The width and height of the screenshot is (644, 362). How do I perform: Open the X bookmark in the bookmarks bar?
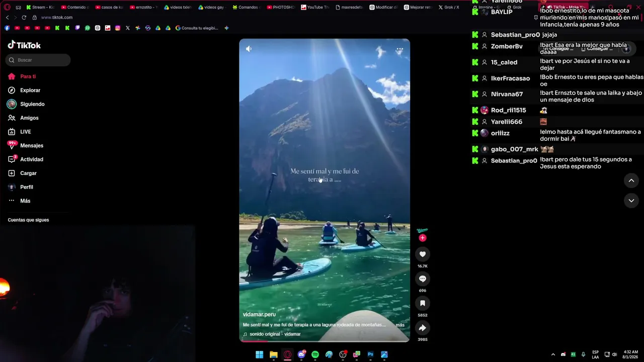click(x=128, y=28)
